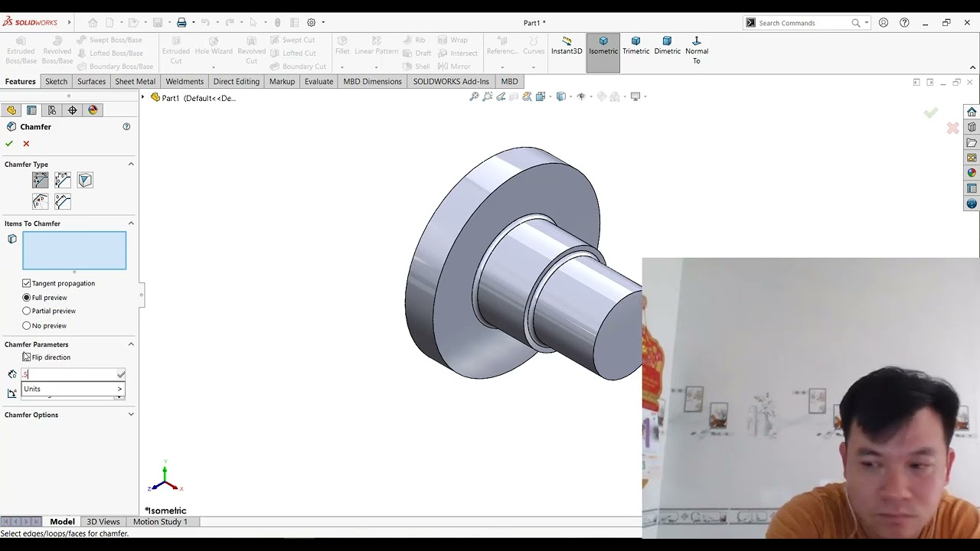Open SOLIDWORKS Resources home icon in task pane
The image size is (980, 551).
tap(972, 112)
